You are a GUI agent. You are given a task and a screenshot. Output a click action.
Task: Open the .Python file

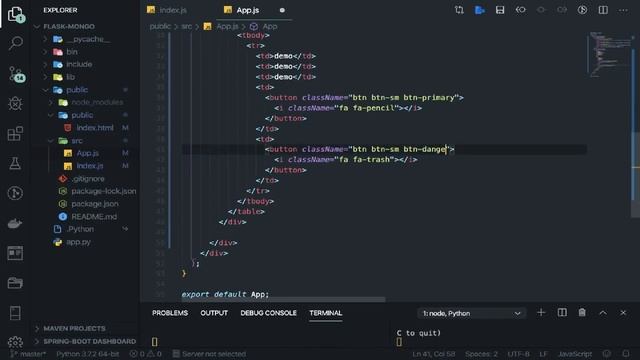(x=80, y=229)
